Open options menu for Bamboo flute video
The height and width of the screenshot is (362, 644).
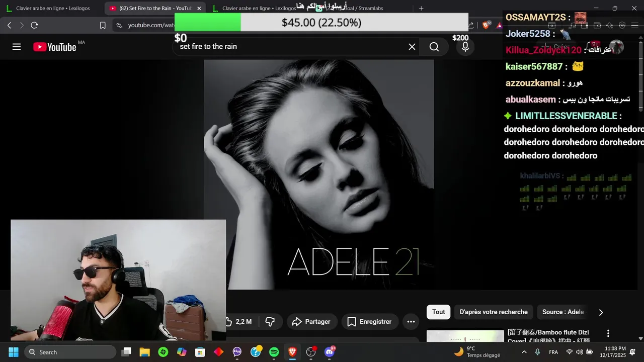tap(608, 333)
